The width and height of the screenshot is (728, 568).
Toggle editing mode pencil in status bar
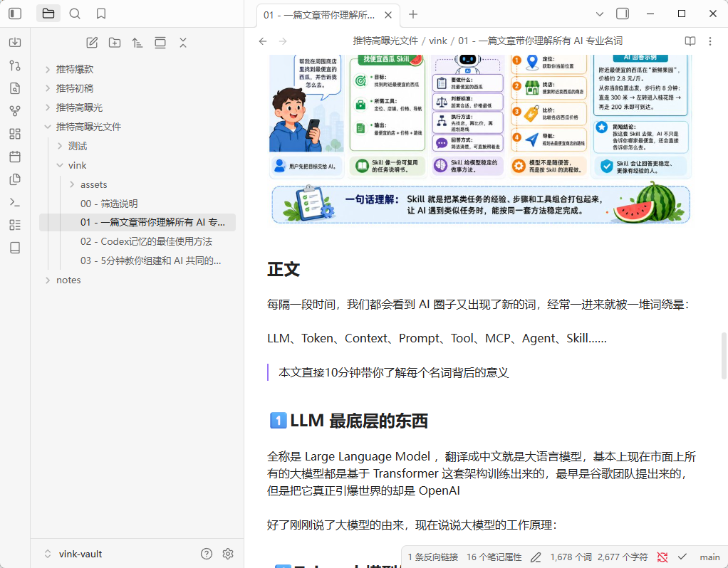pyautogui.click(x=536, y=557)
